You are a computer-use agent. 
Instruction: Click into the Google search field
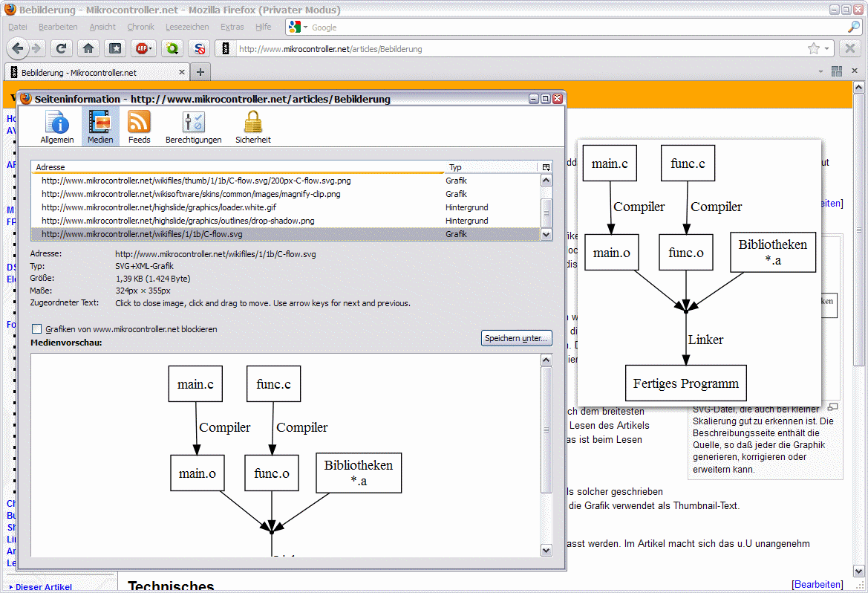pyautogui.click(x=578, y=27)
